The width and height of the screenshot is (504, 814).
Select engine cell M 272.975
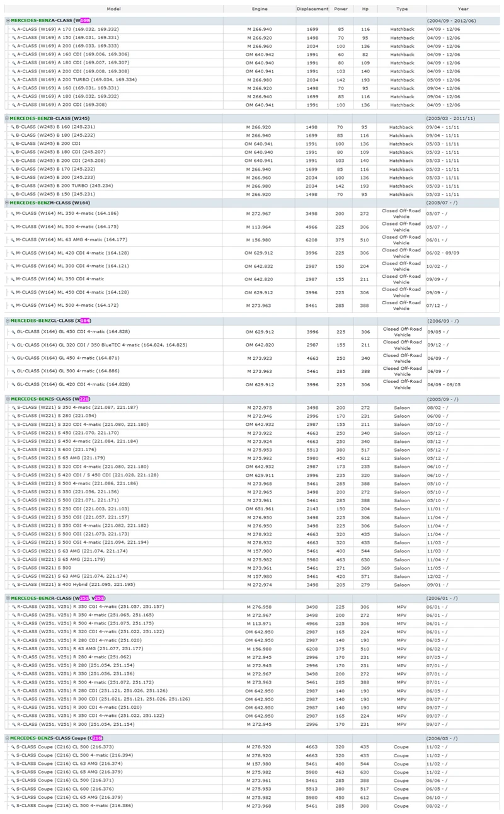pyautogui.click(x=260, y=407)
